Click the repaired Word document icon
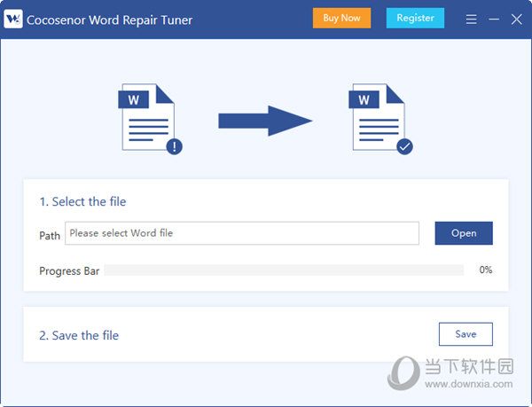Image resolution: width=532 pixels, height=407 pixels. click(x=380, y=119)
